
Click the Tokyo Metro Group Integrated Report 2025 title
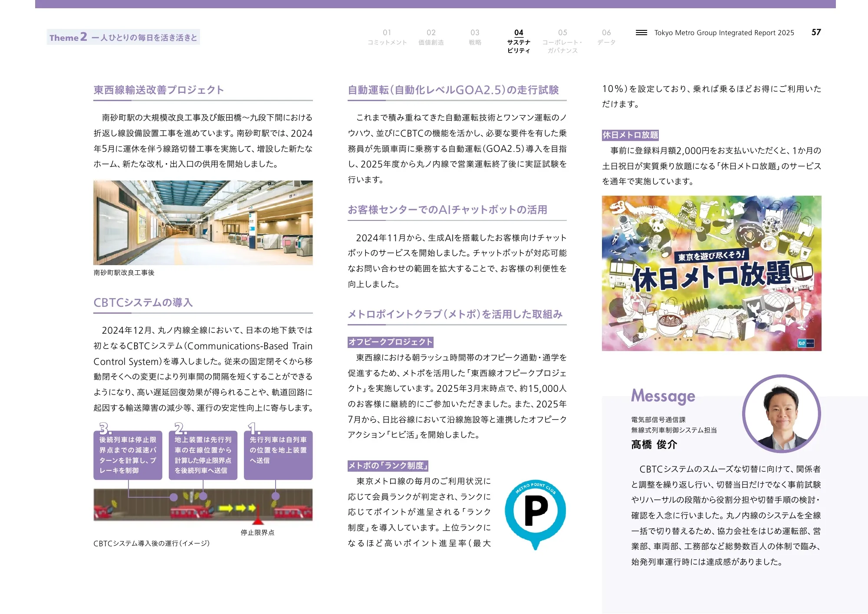724,33
